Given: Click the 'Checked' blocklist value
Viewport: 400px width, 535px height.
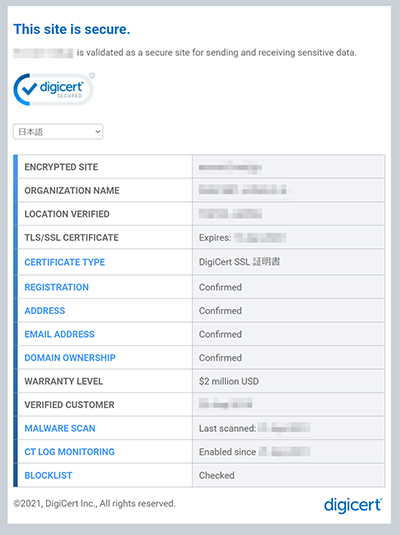Looking at the screenshot, I should (216, 476).
